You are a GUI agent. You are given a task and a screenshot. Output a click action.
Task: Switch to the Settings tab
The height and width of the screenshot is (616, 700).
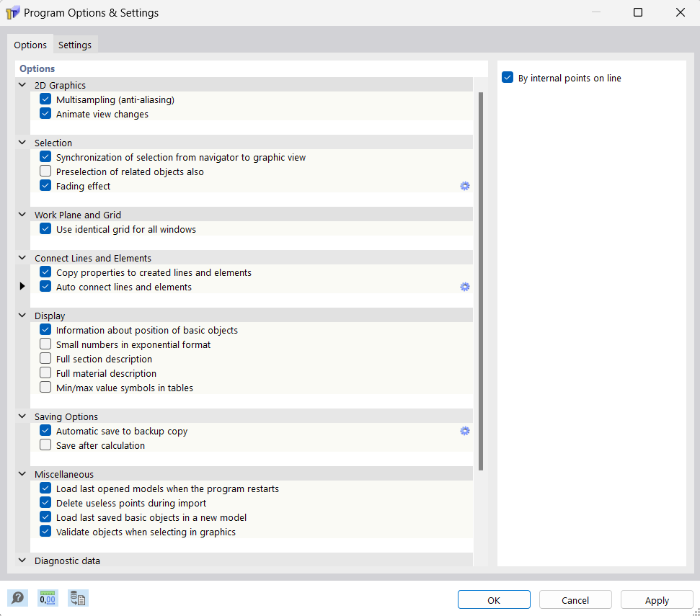[x=75, y=44]
